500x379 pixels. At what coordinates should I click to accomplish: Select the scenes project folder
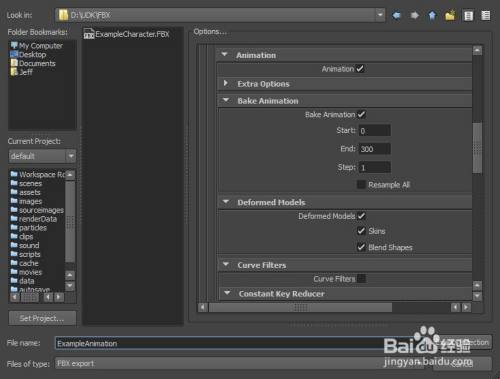pyautogui.click(x=26, y=183)
